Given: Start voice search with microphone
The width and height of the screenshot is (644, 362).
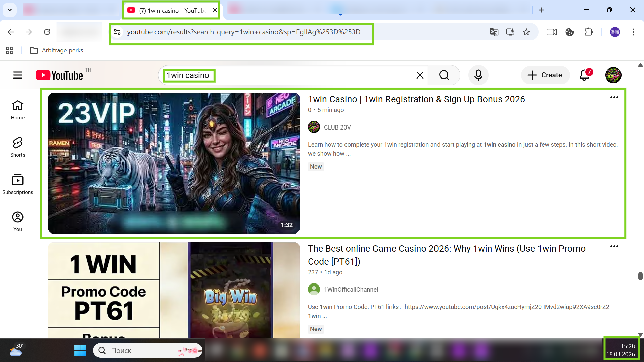Looking at the screenshot, I should coord(478,75).
